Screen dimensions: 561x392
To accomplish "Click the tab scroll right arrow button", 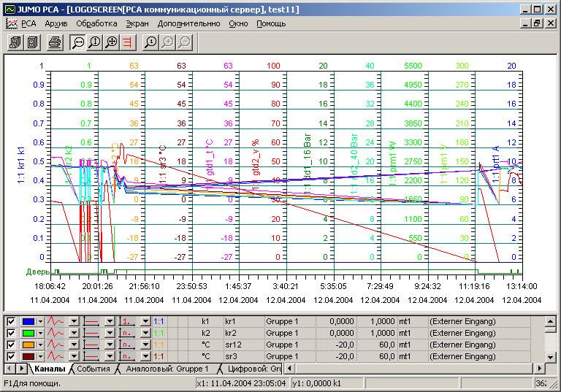I will [22, 368].
